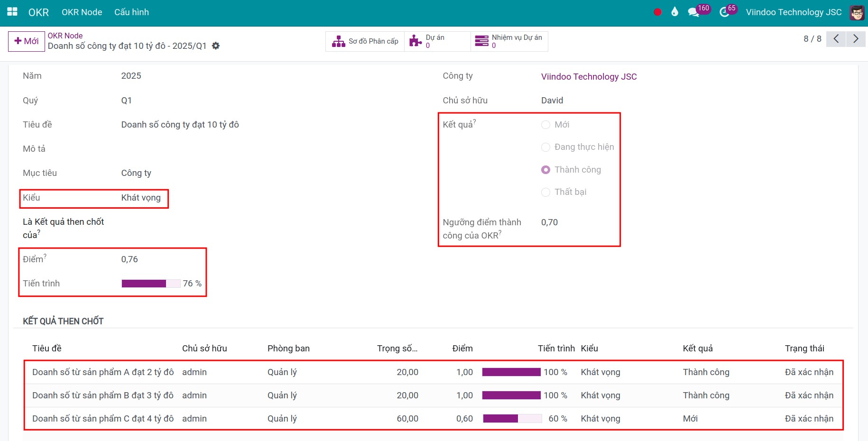Click the red recording status dot
This screenshot has height=441, width=868.
pos(657,12)
